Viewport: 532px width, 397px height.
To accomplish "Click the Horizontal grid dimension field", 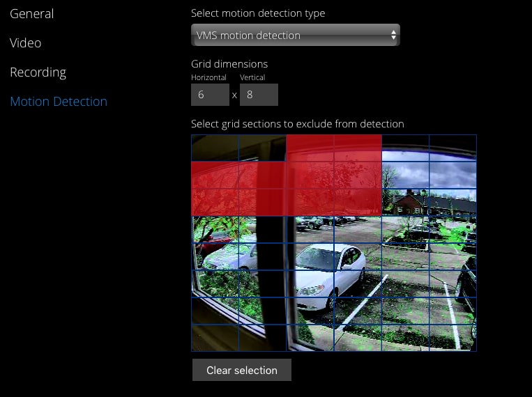I will pos(210,95).
